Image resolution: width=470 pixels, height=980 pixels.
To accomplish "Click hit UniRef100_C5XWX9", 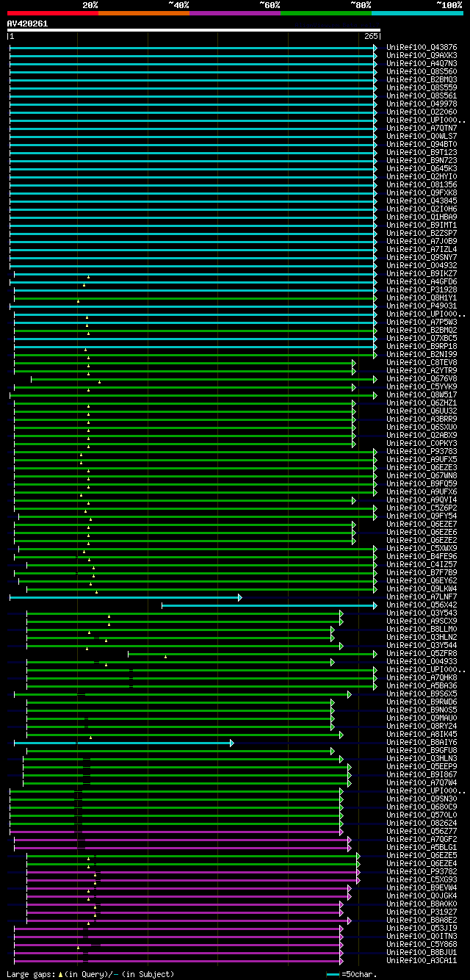I will [x=422, y=549].
